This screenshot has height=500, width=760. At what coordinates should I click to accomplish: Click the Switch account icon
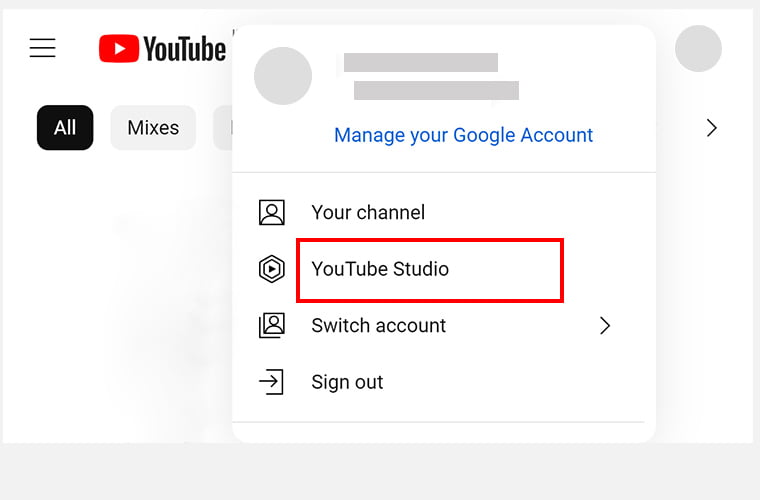pos(271,326)
